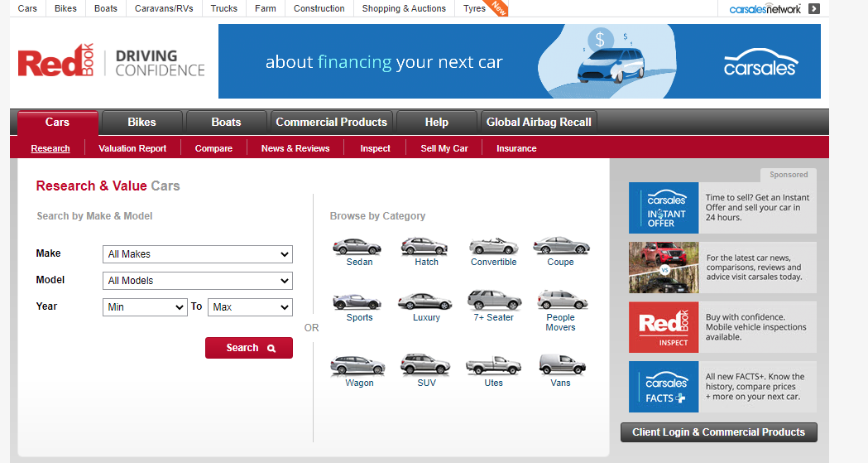The image size is (868, 463).
Task: Go to Boats in top network bar
Action: point(106,8)
